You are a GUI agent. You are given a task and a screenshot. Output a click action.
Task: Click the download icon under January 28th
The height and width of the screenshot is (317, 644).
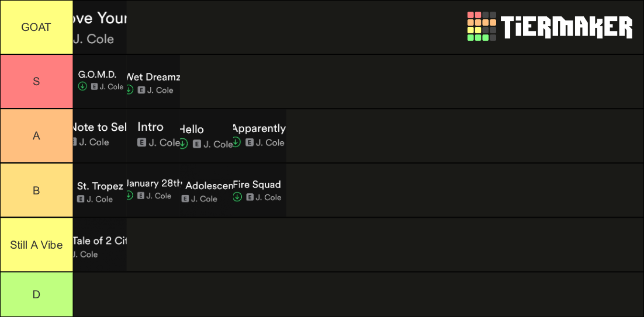130,195
